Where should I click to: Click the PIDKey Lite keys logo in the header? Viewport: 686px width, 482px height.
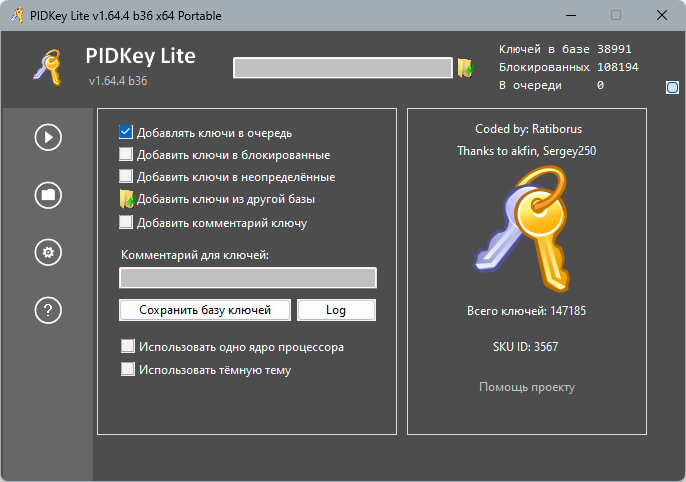click(x=48, y=67)
